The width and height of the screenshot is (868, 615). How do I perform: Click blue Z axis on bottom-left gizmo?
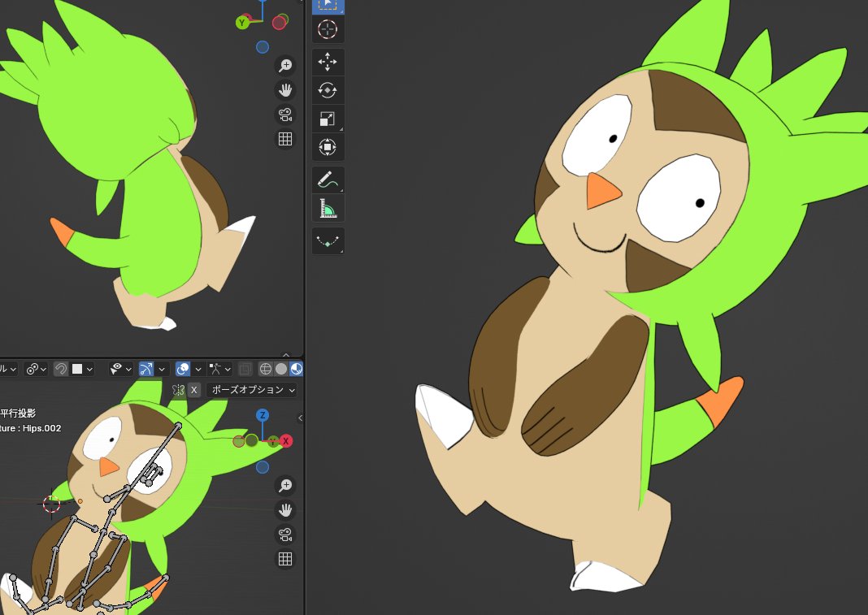click(x=263, y=415)
